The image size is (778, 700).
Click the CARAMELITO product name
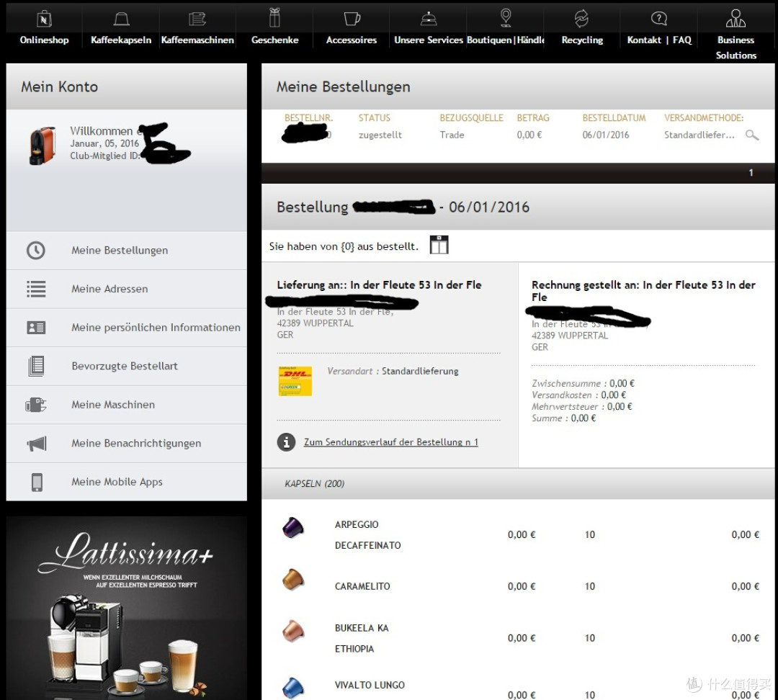click(362, 586)
